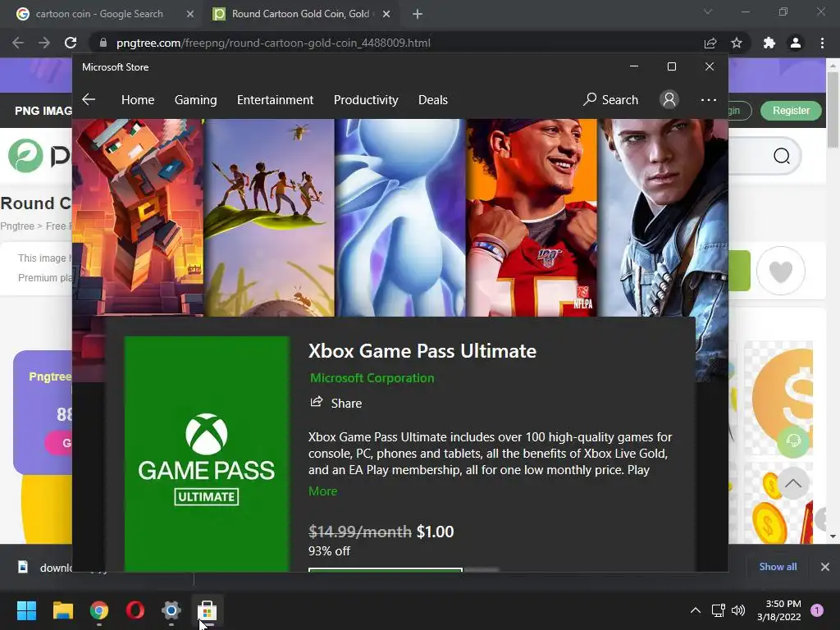Click Chrome's back navigation arrow
Viewport: 840px width, 630px height.
[18, 43]
